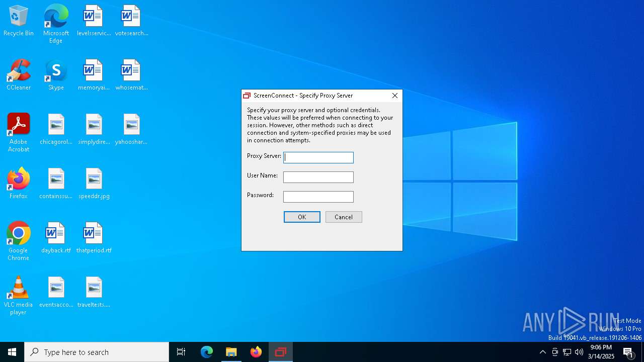This screenshot has width=644, height=362.
Task: Open the Windows Start menu
Action: click(x=12, y=352)
